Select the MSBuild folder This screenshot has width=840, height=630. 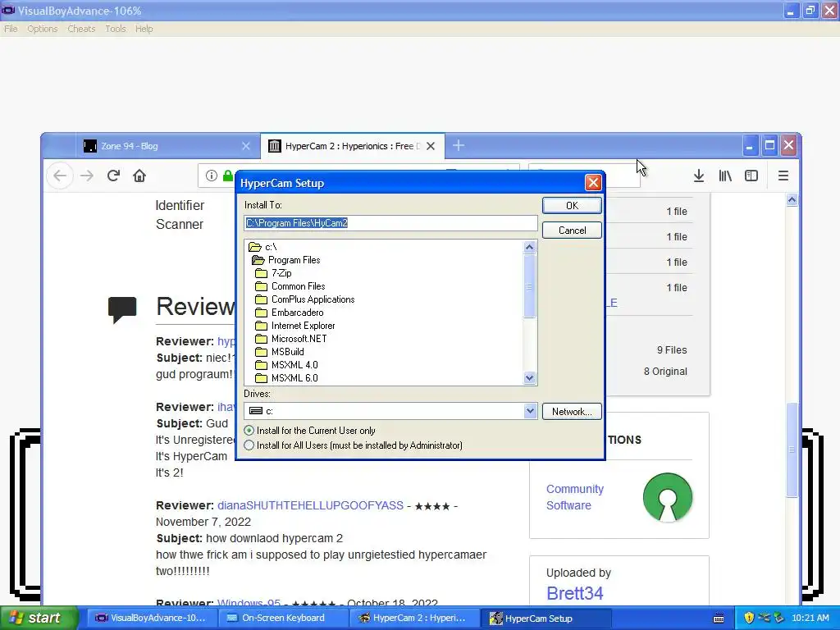[280, 352]
